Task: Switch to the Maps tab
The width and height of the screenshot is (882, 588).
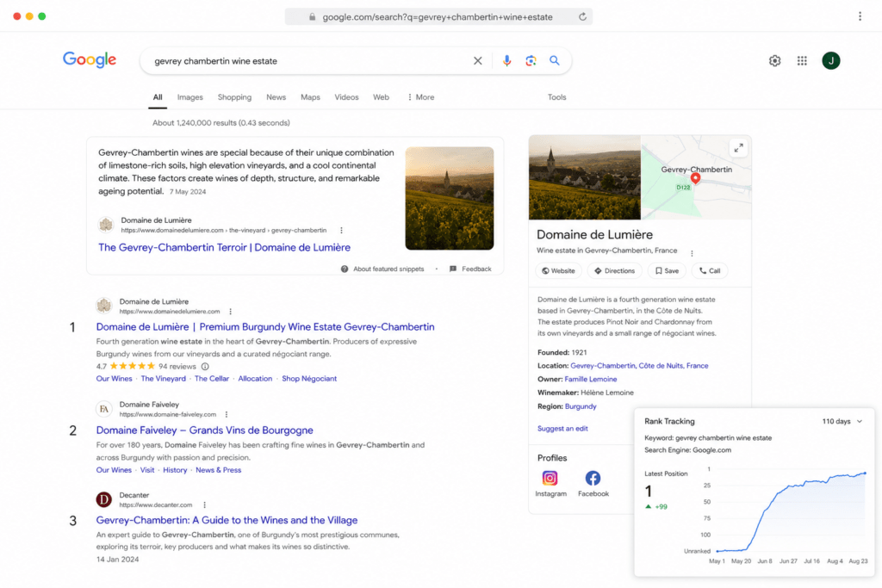Action: pyautogui.click(x=310, y=97)
